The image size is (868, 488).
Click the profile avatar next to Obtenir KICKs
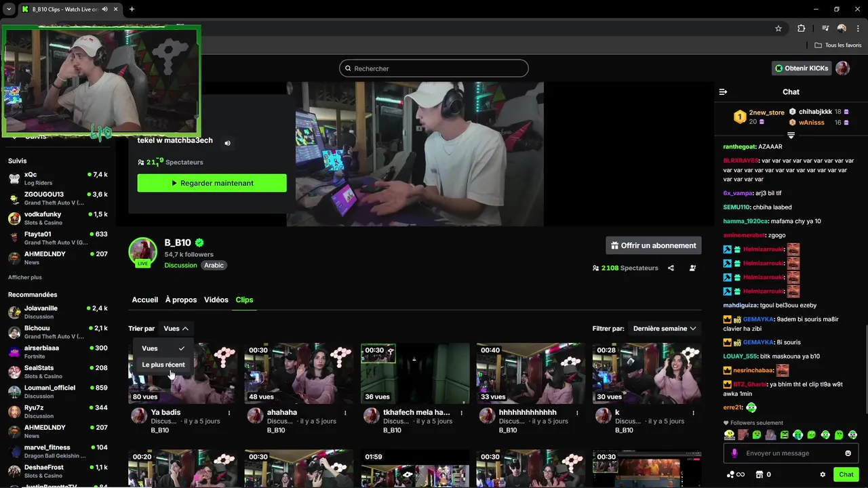842,68
